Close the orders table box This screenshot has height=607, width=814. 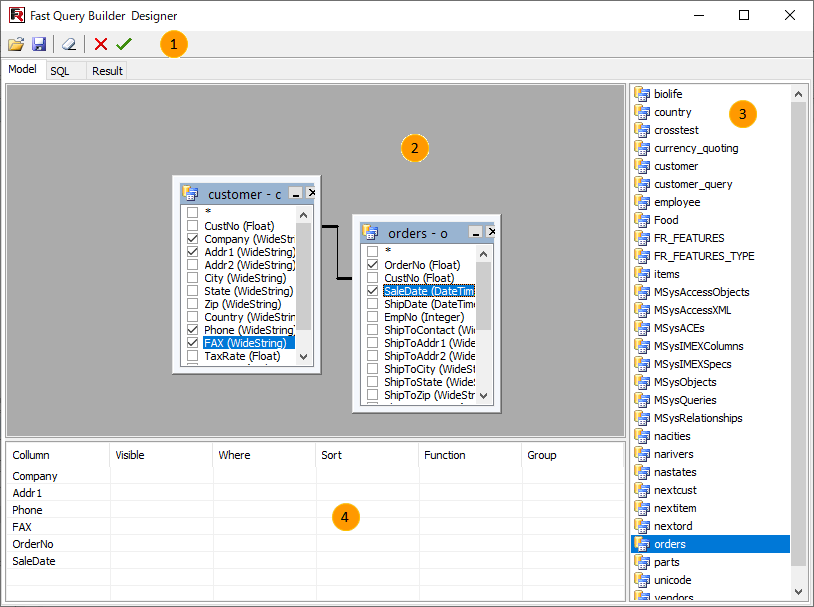pos(491,232)
